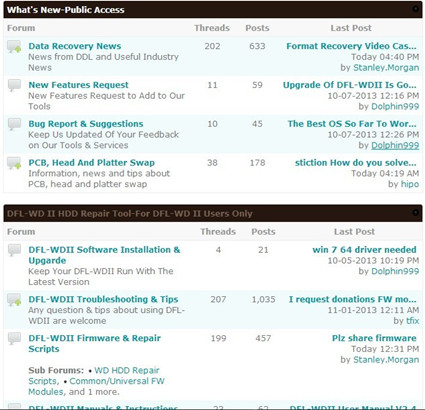Viewport: 425px width, 410px height.
Task: Click 'Keep Your DFL-WDII Run With The Latest Version'
Action: tap(101, 277)
